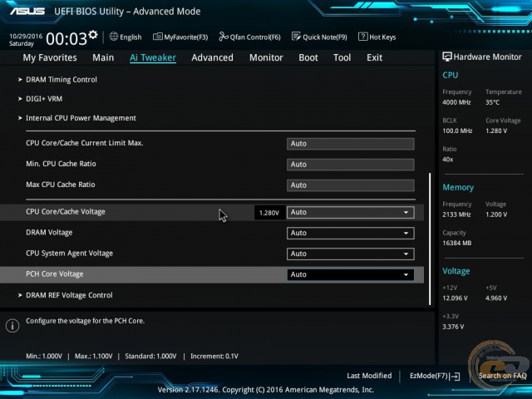Switch to the Boot tab
The width and height of the screenshot is (532, 399).
pos(308,57)
